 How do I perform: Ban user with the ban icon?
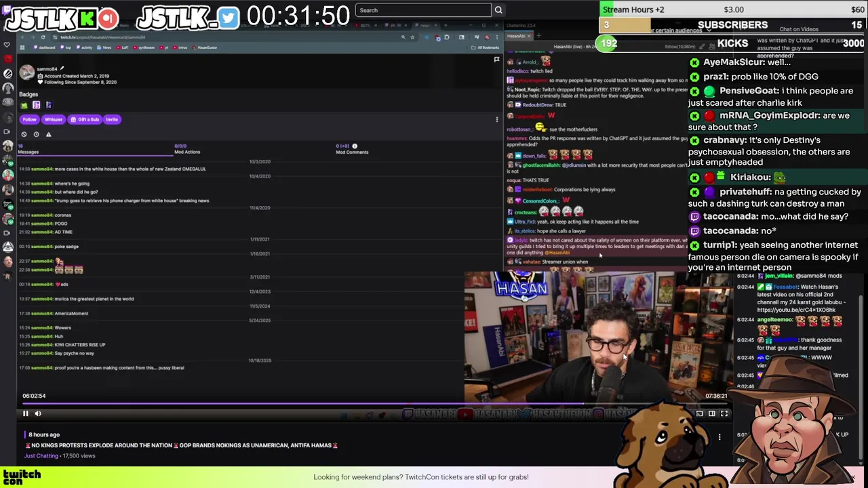pos(24,134)
